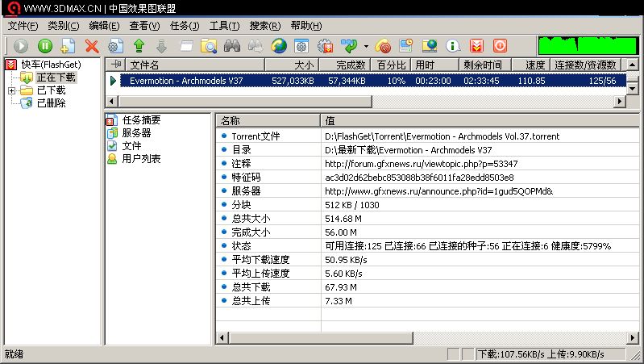Viewport: 644px width, 364px height.
Task: Open the 查看(V) menu
Action: pyautogui.click(x=144, y=26)
